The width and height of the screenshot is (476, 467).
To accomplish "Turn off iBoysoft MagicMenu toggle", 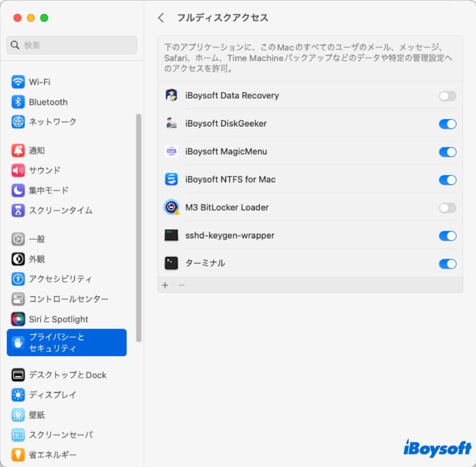I will 447,152.
